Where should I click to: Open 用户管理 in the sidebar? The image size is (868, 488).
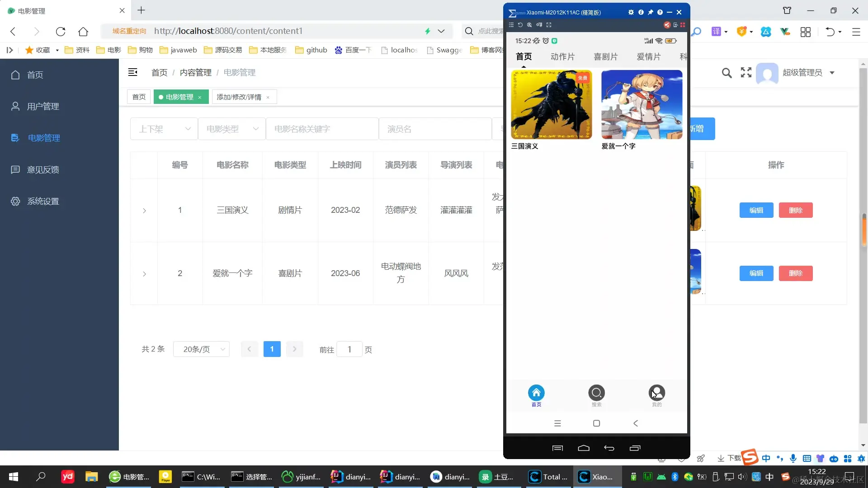click(x=43, y=107)
